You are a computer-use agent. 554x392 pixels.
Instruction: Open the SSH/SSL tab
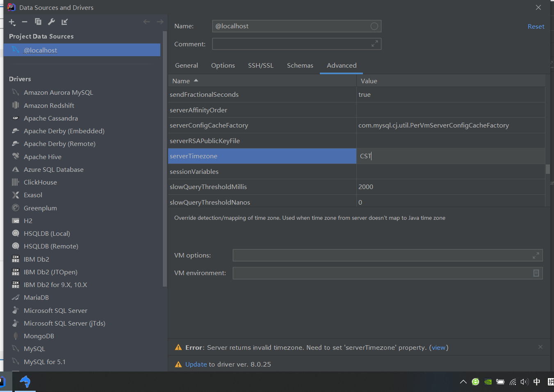[x=260, y=65]
